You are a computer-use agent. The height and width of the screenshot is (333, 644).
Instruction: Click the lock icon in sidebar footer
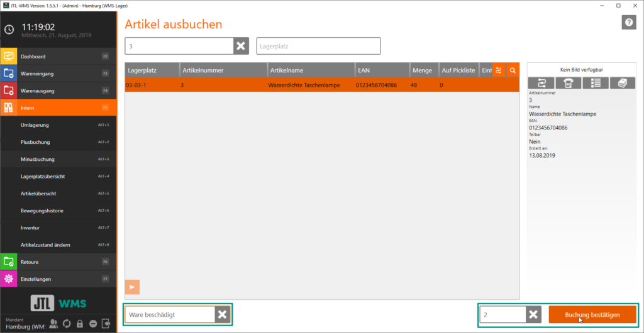pos(80,324)
